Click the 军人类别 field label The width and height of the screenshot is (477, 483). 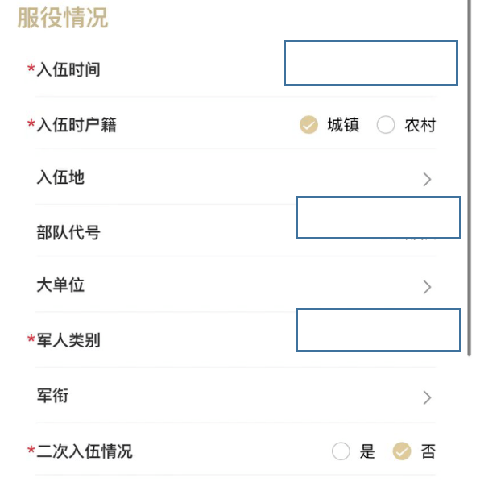tap(68, 340)
